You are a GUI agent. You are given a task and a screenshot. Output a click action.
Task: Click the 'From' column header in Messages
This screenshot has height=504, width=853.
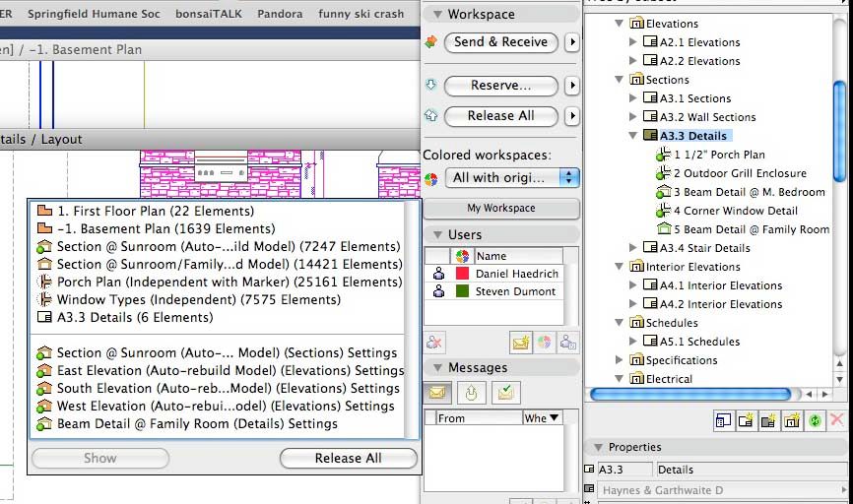[479, 417]
